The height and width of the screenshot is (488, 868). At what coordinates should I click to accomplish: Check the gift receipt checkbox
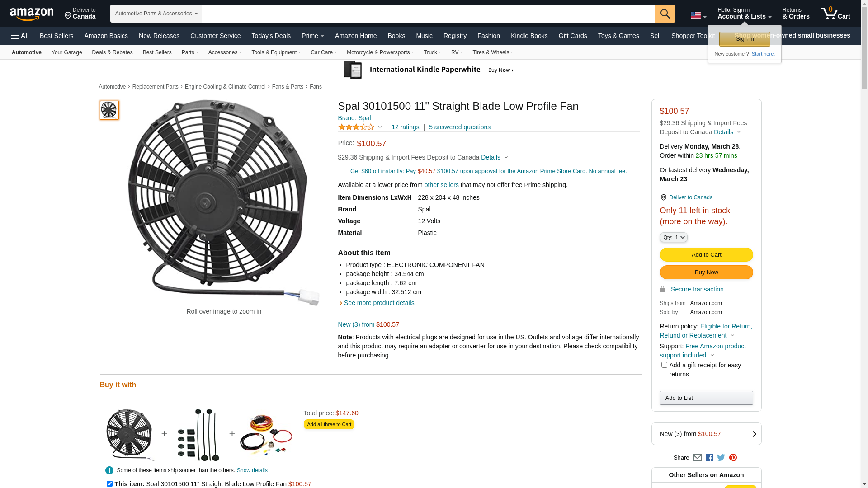[664, 365]
